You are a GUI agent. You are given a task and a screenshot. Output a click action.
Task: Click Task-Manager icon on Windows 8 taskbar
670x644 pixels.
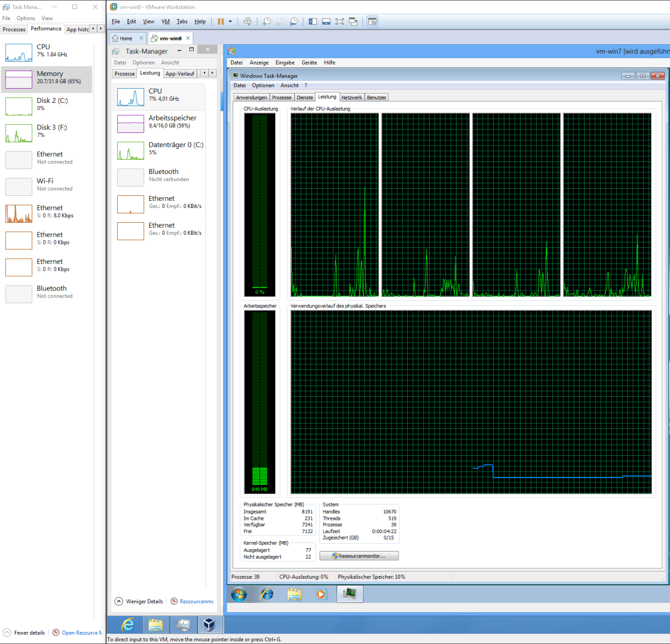point(183,624)
